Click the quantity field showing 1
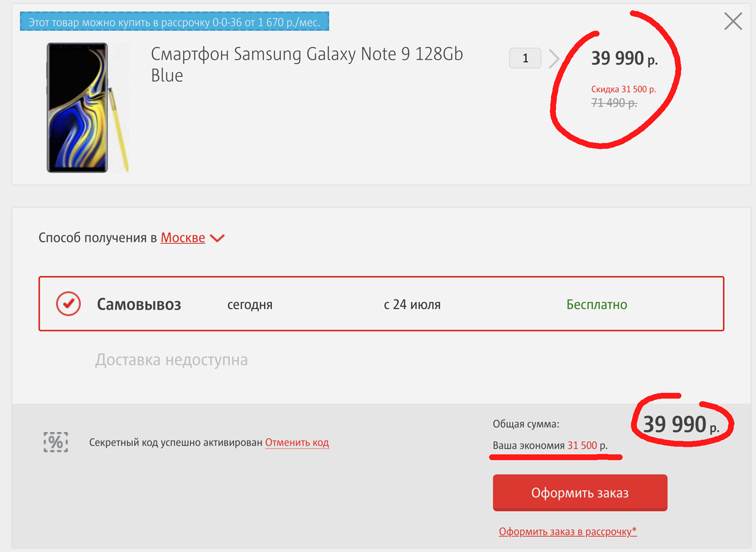The height and width of the screenshot is (552, 756). (x=525, y=58)
